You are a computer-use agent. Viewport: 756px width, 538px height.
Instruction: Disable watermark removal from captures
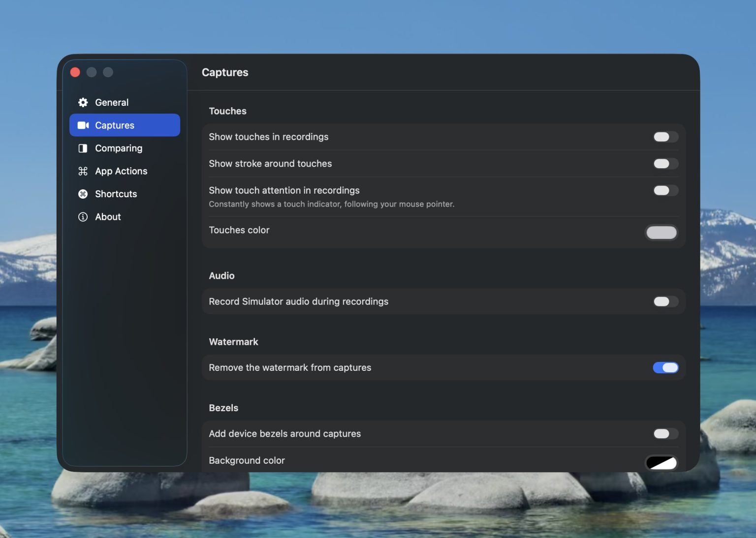pos(665,367)
